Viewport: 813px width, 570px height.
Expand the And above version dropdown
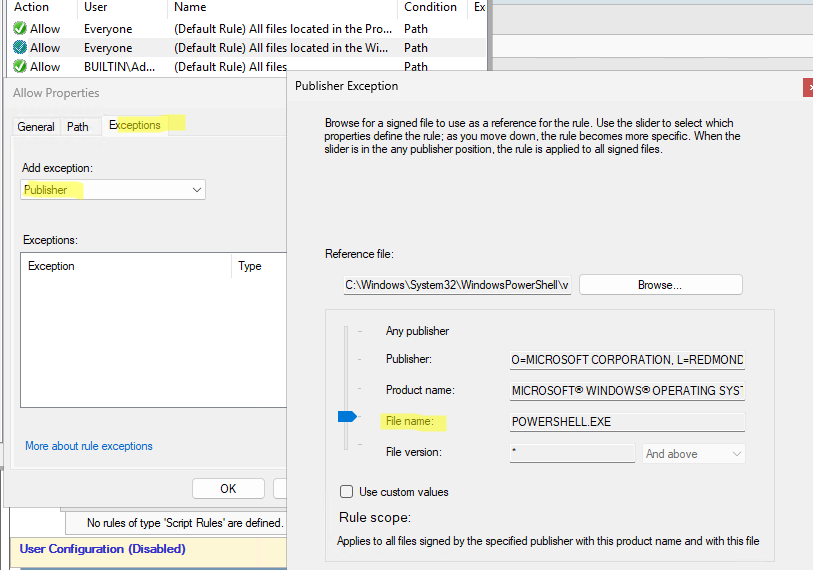(694, 454)
